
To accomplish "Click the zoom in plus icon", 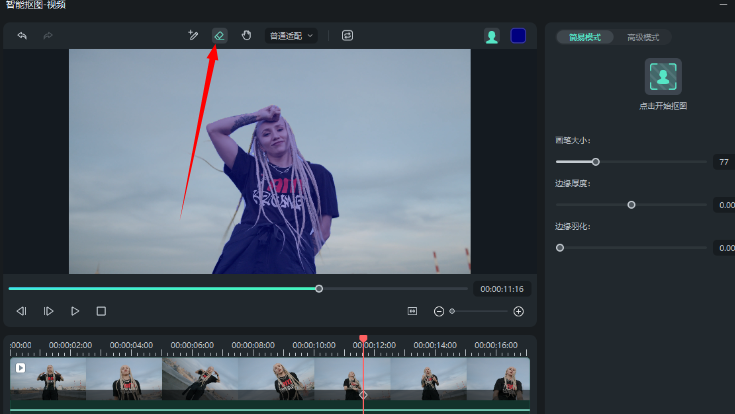I will point(518,311).
